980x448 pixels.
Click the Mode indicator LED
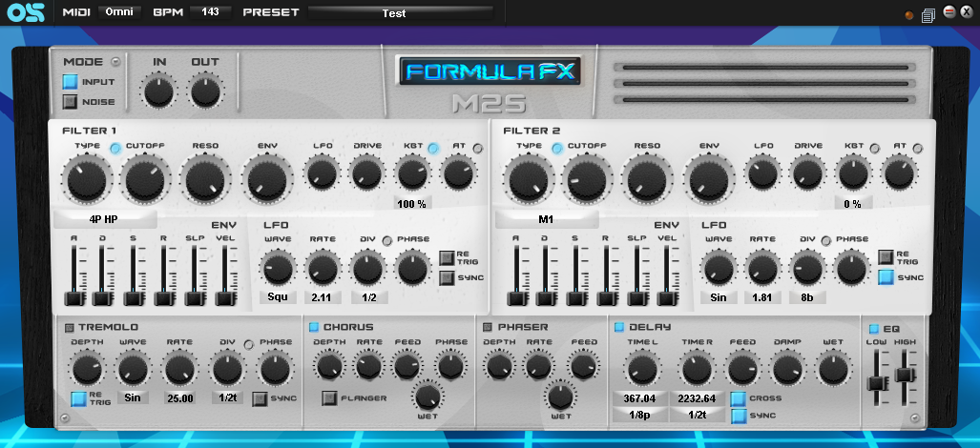point(115,62)
